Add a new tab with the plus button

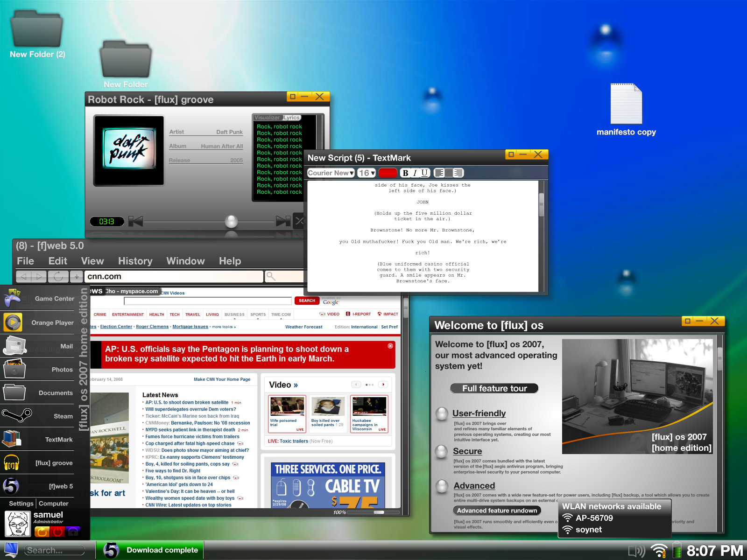point(77,277)
